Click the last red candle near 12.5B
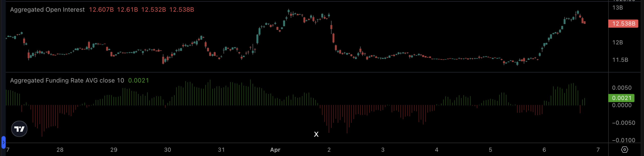 click(x=584, y=23)
